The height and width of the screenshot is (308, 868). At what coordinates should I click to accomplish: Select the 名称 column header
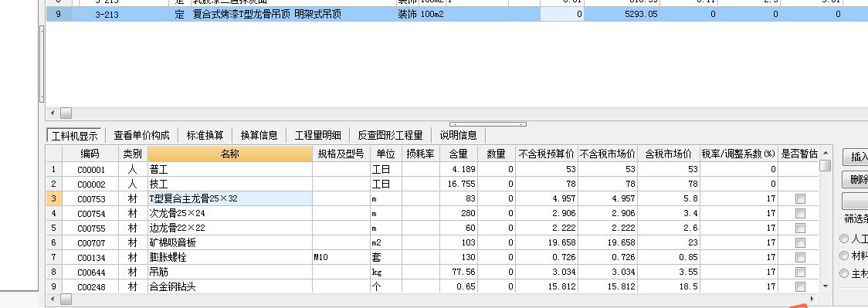pos(229,154)
